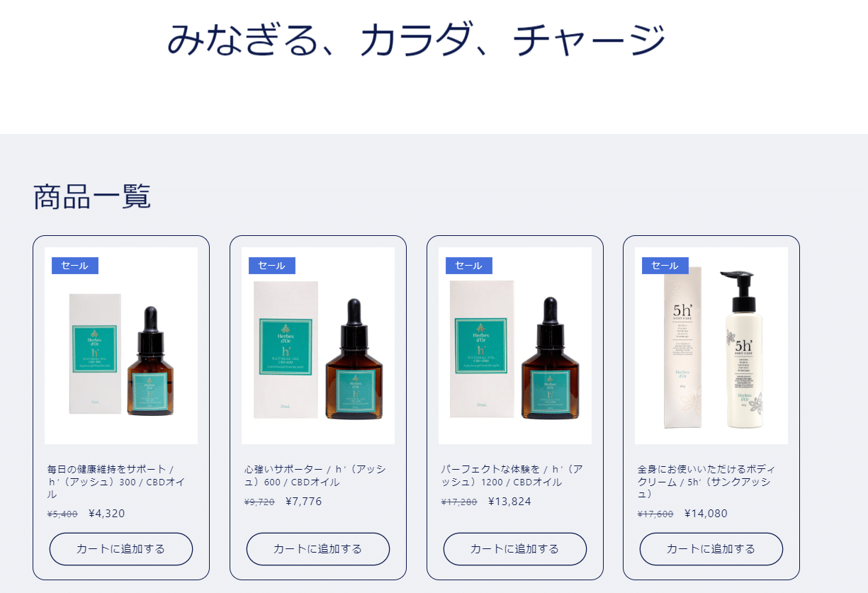The height and width of the screenshot is (593, 868).
Task: Add h' 300 CBD oil to cart
Action: 121,549
